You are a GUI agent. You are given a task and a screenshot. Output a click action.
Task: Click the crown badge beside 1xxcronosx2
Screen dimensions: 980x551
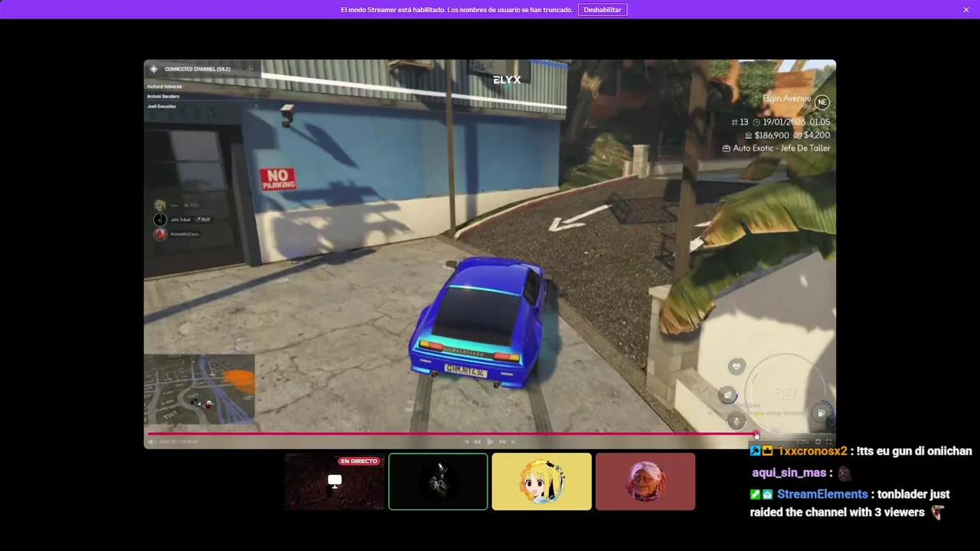(767, 452)
